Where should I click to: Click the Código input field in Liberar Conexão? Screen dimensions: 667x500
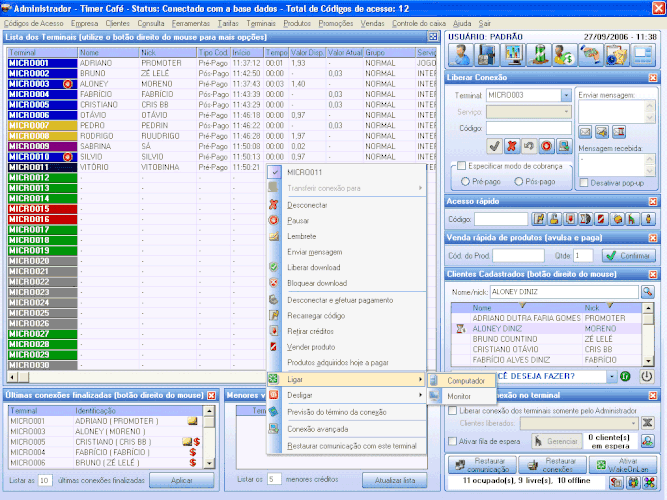(x=529, y=128)
